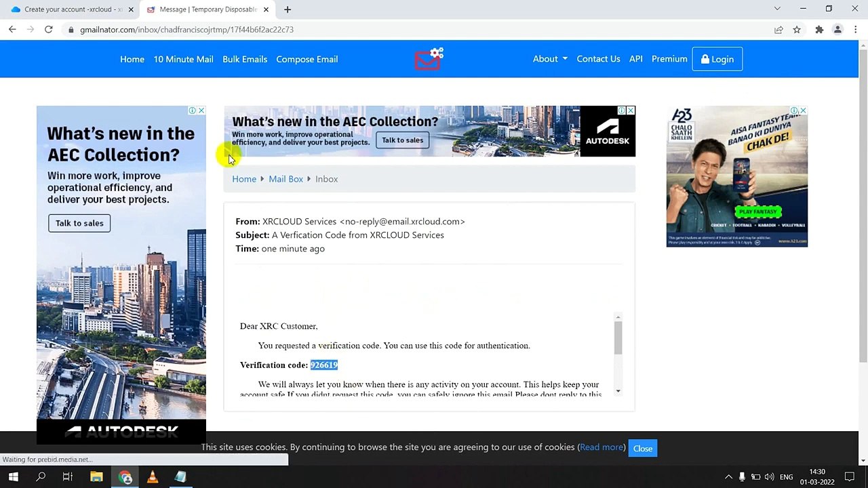Close the top banner Autodesk ad
Screen dimensions: 868x488
click(631, 110)
